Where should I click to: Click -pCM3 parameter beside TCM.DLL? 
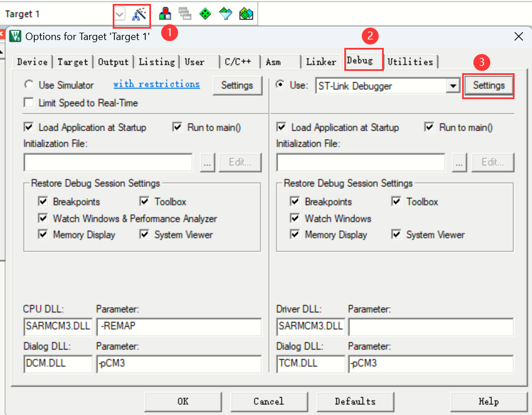click(x=431, y=363)
